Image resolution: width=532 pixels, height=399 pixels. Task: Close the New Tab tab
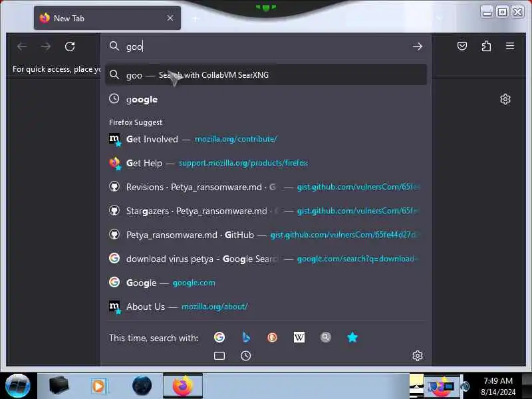pyautogui.click(x=170, y=18)
